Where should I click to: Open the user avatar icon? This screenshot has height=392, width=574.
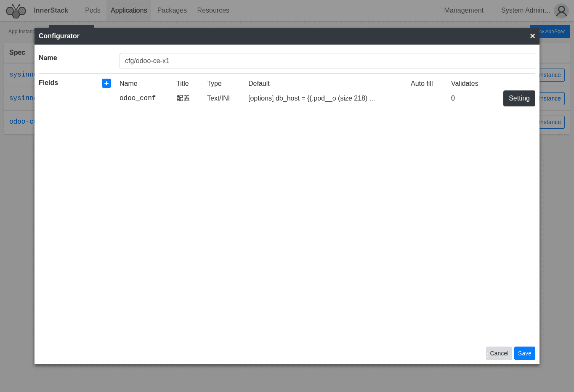click(x=561, y=11)
